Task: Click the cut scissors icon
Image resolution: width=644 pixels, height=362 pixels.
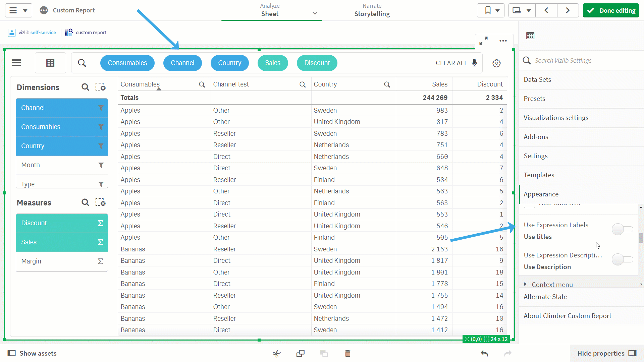Action: (x=277, y=353)
